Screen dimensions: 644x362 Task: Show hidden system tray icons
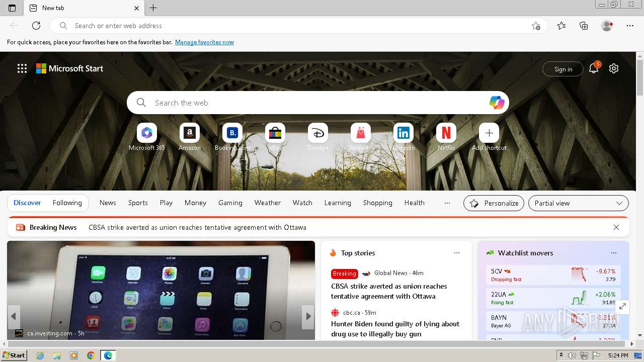point(561,355)
